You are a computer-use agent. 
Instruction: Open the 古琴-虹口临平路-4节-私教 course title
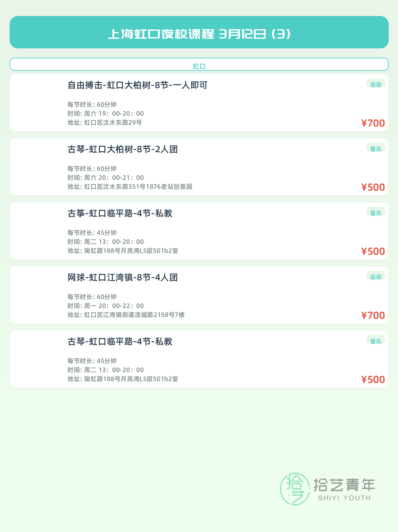click(120, 342)
